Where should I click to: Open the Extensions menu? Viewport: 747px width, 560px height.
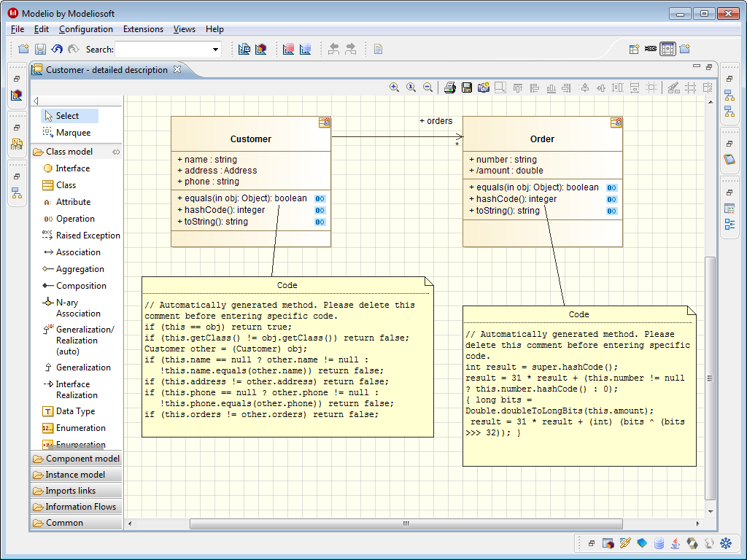coord(143,29)
